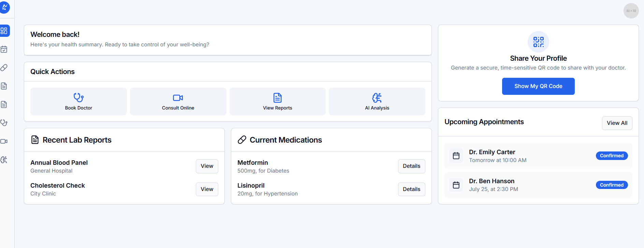Image resolution: width=644 pixels, height=248 pixels.
Task: Click the stethoscope icon in the sidebar
Action: [4, 123]
